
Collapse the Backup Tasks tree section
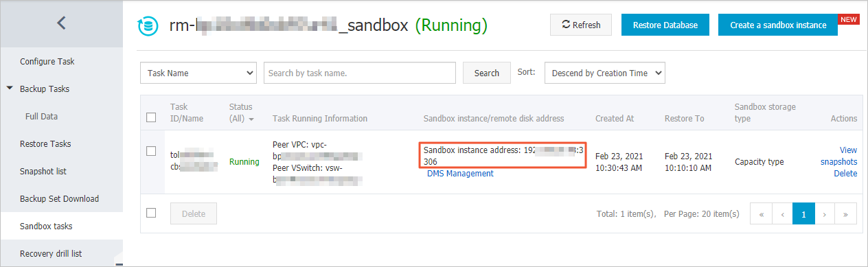coord(10,89)
